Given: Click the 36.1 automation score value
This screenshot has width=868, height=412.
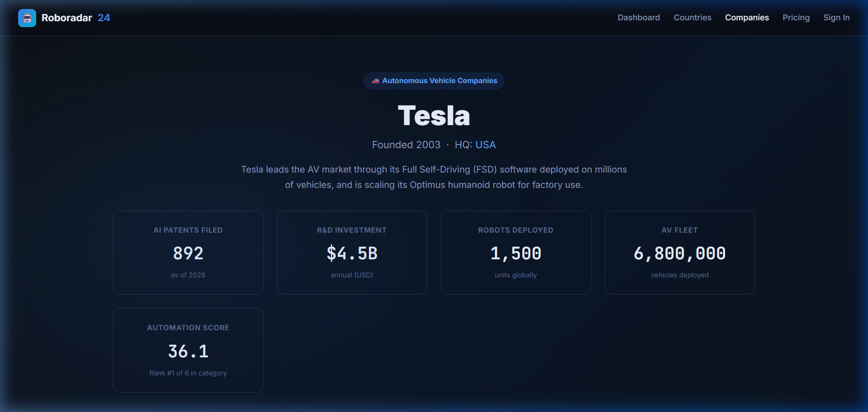Looking at the screenshot, I should coord(188,351).
